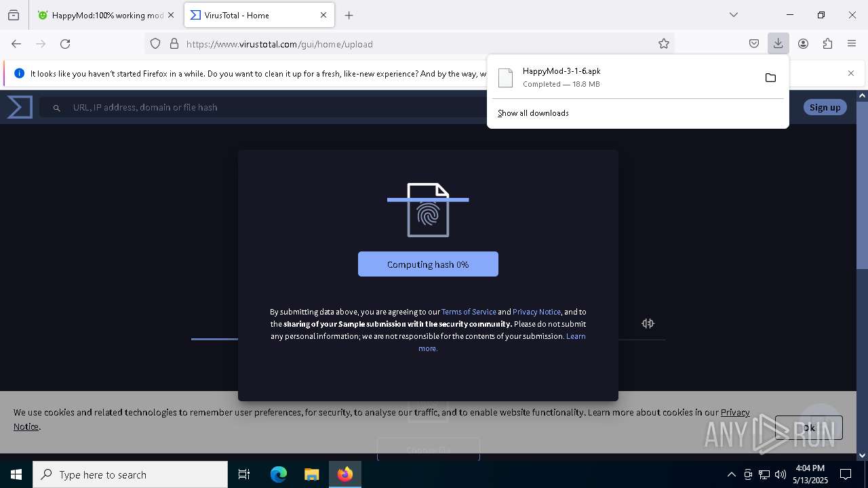The width and height of the screenshot is (868, 488).
Task: Toggle the Downloads panel button
Action: (x=778, y=43)
